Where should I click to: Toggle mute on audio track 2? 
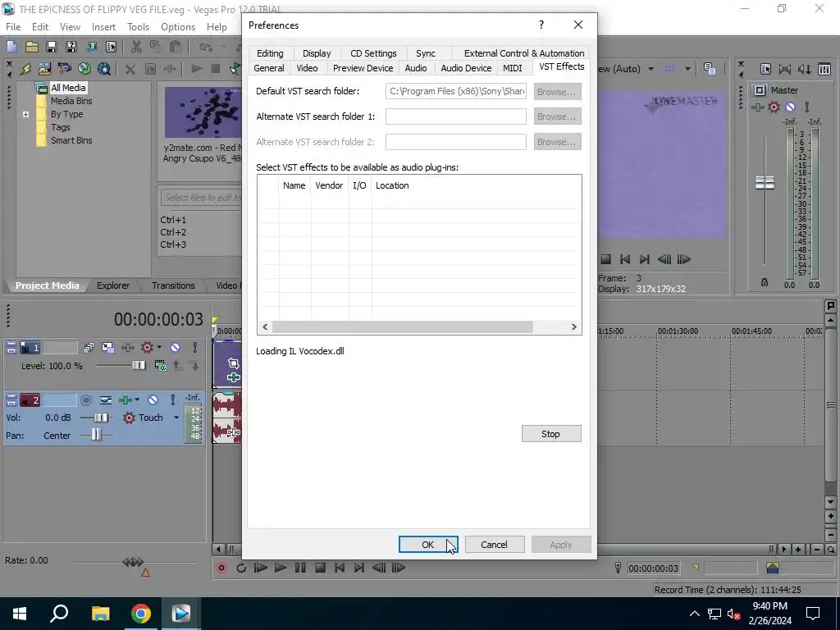pos(153,399)
